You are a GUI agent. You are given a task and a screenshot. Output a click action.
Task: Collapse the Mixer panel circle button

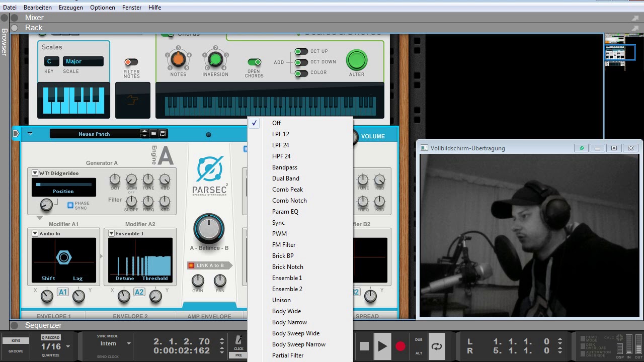[x=15, y=18]
